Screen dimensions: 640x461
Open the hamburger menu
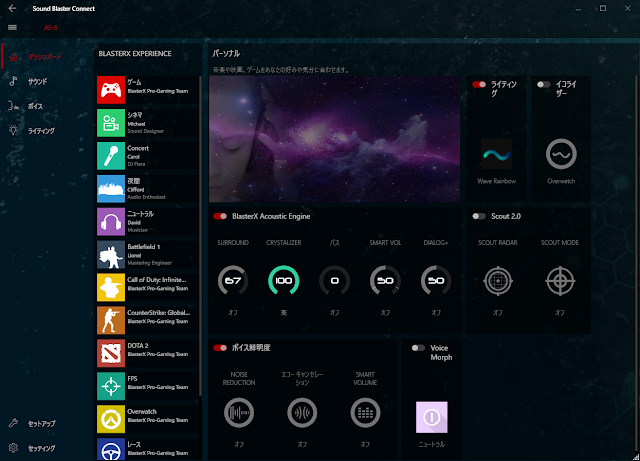pyautogui.click(x=12, y=27)
